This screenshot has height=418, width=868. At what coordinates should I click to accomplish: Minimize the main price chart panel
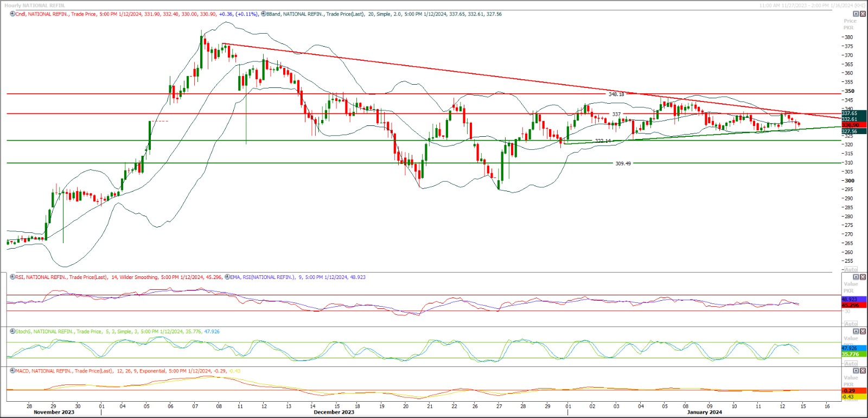(x=856, y=14)
